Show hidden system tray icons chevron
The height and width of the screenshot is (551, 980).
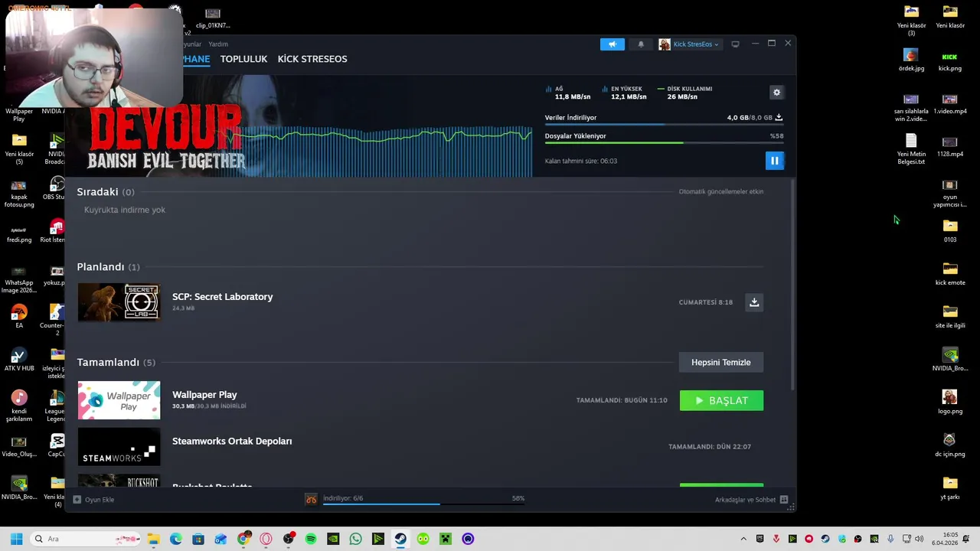coord(743,539)
